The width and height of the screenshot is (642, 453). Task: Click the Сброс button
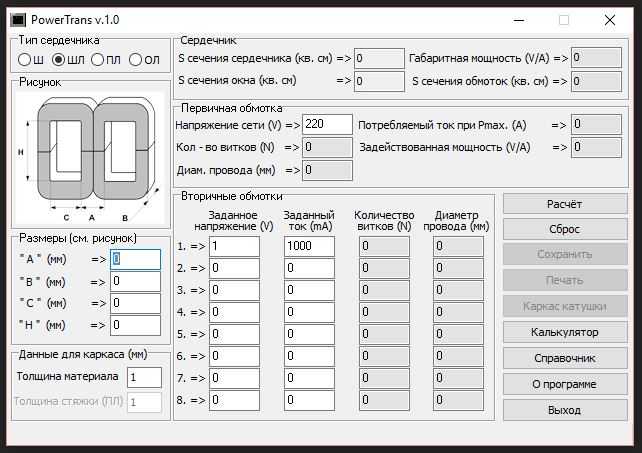click(565, 229)
